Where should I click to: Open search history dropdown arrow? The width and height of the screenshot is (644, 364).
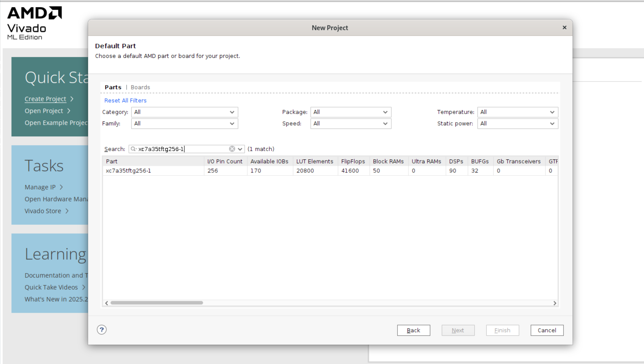(240, 149)
